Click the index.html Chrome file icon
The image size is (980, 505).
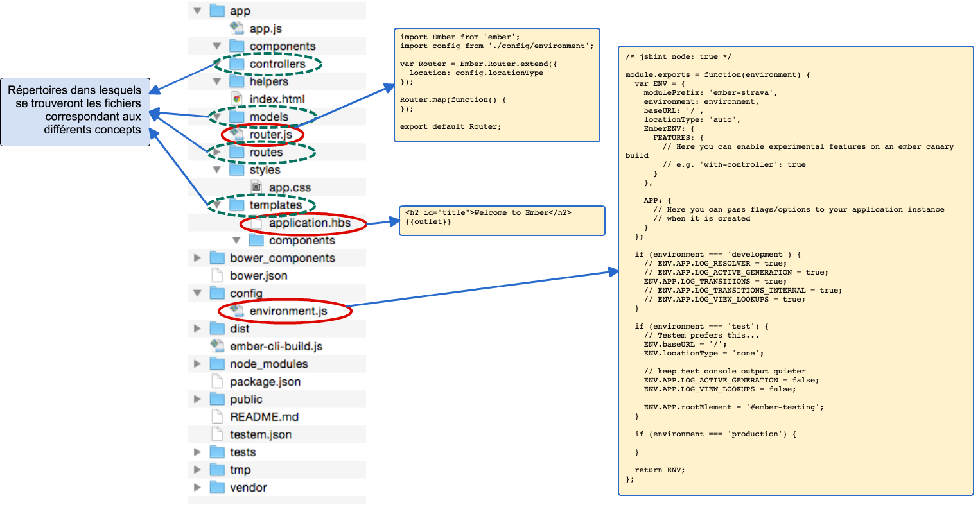click(237, 99)
